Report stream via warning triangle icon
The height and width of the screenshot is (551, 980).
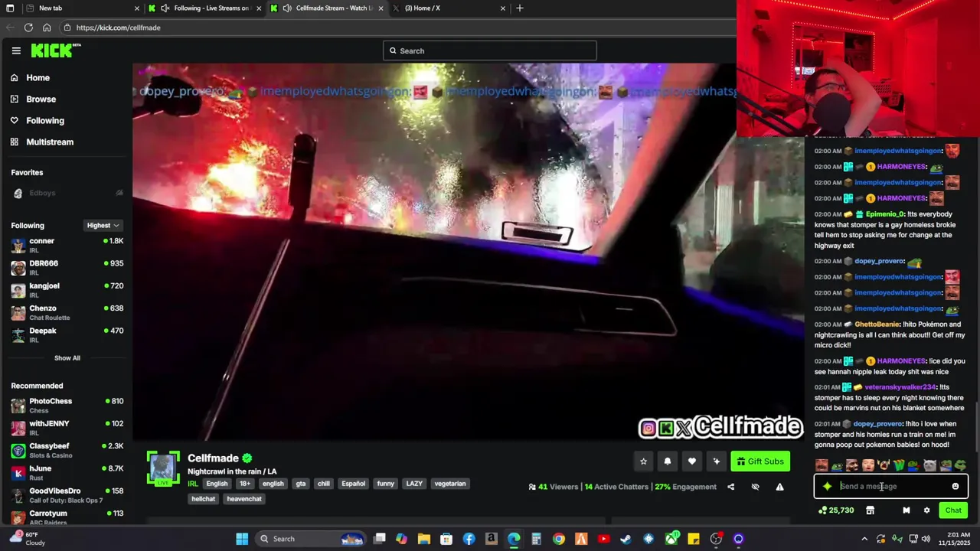[779, 487]
